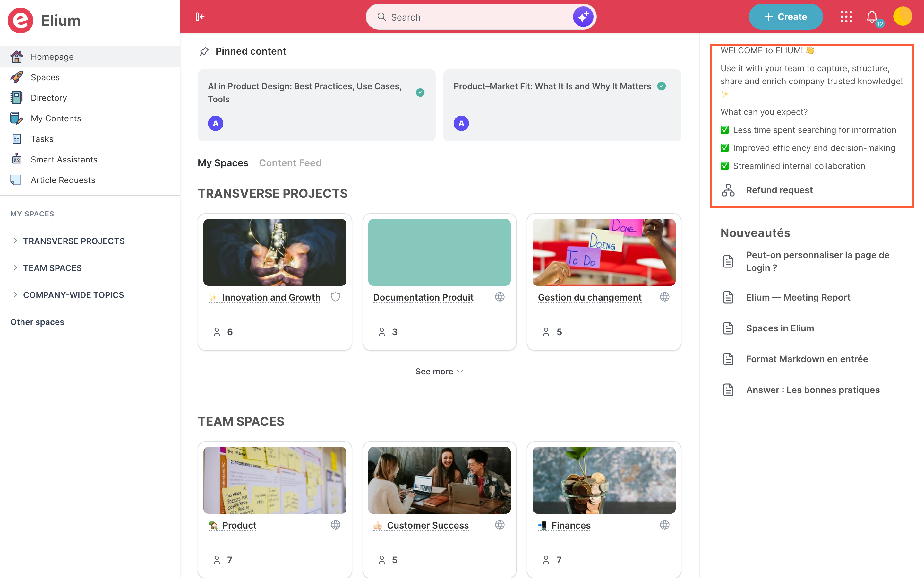Collapse the sidebar using the toggle icon
The height and width of the screenshot is (578, 924).
coord(200,17)
